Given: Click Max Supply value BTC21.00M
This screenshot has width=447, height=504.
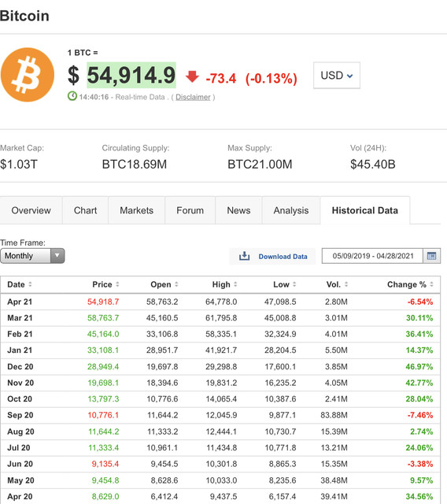Looking at the screenshot, I should point(260,165).
